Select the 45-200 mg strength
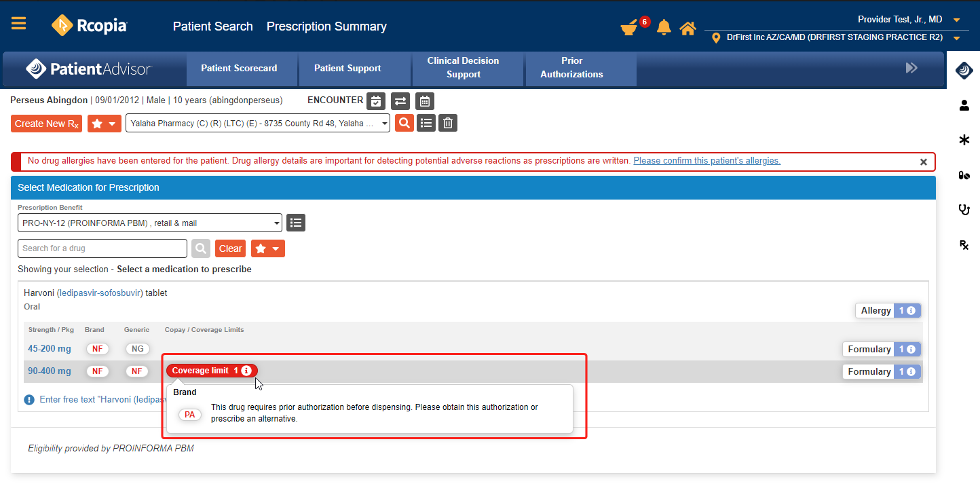 tap(50, 349)
